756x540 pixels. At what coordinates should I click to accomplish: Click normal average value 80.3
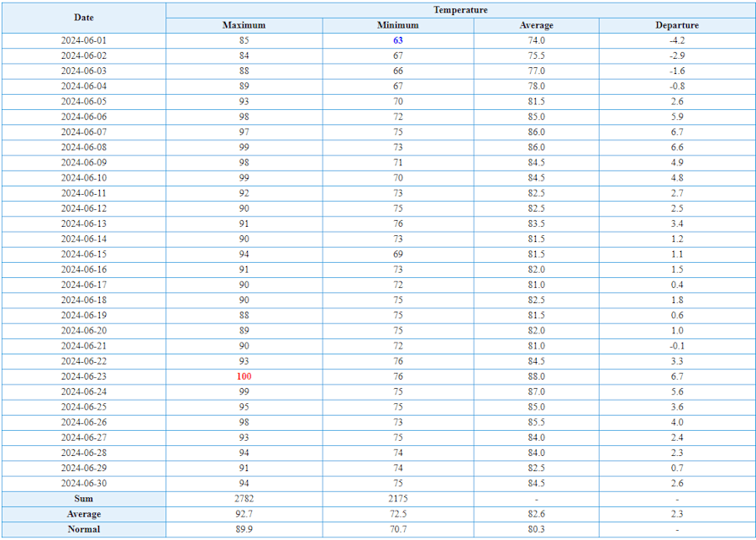(x=536, y=529)
